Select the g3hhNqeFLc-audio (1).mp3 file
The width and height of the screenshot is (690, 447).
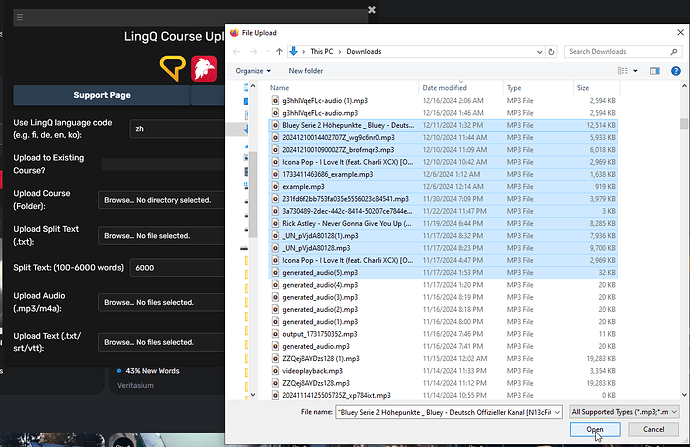tap(443, 101)
